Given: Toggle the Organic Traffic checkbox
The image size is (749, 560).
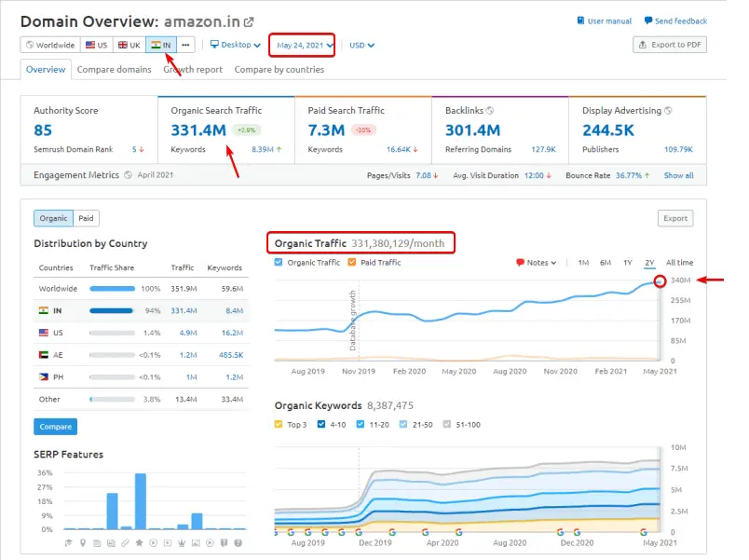Looking at the screenshot, I should click(279, 263).
